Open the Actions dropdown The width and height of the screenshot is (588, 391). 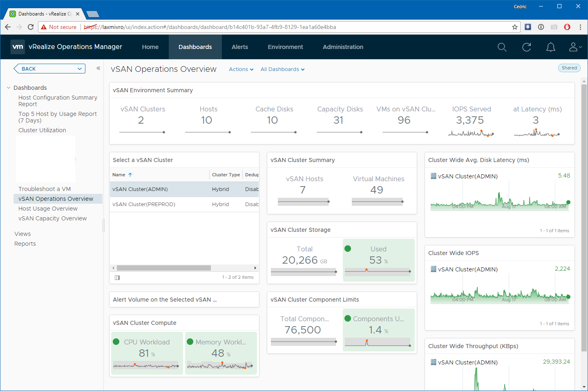(241, 69)
